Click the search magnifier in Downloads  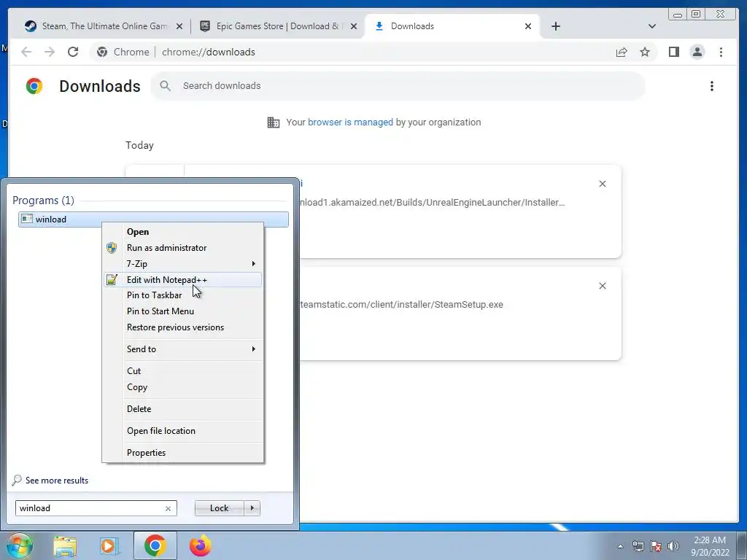[166, 86]
